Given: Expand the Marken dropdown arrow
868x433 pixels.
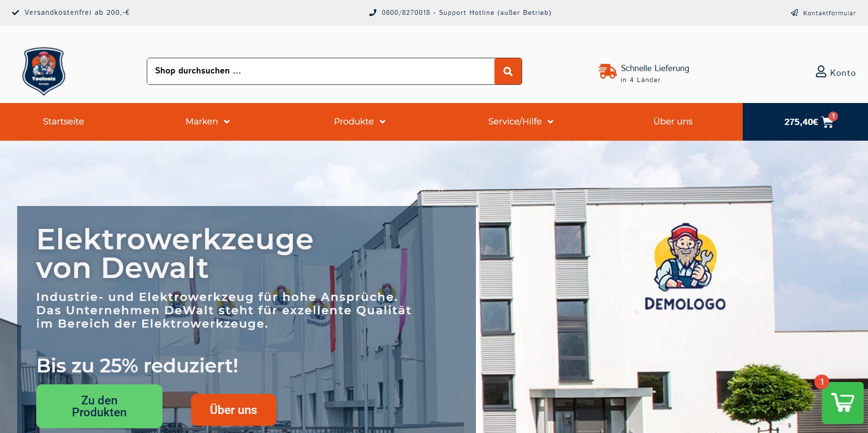Looking at the screenshot, I should [227, 122].
